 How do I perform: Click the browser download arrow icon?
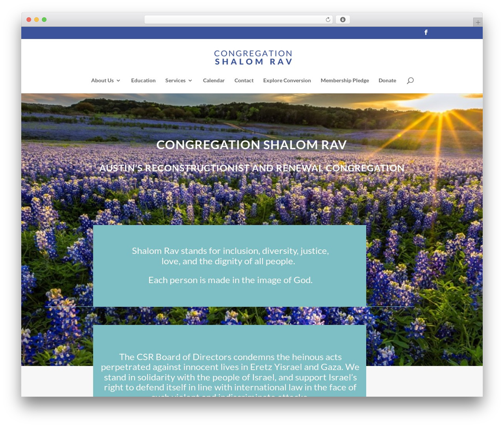point(343,20)
